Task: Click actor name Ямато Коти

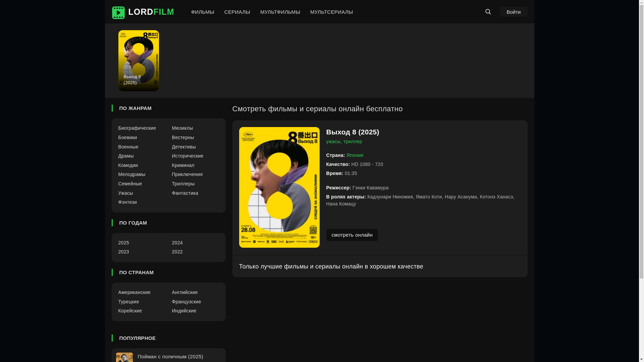Action: click(x=429, y=197)
